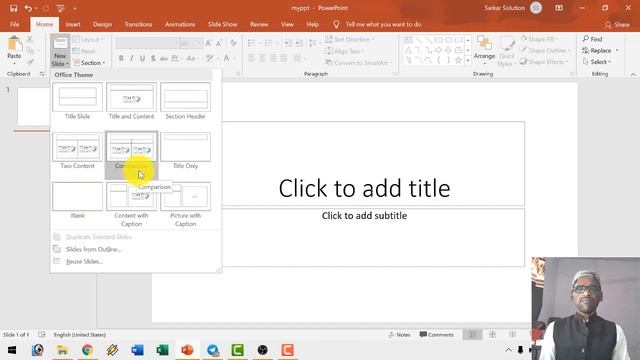Click Replace in the Editing group
The image size is (640, 360).
pyautogui.click(x=600, y=50)
